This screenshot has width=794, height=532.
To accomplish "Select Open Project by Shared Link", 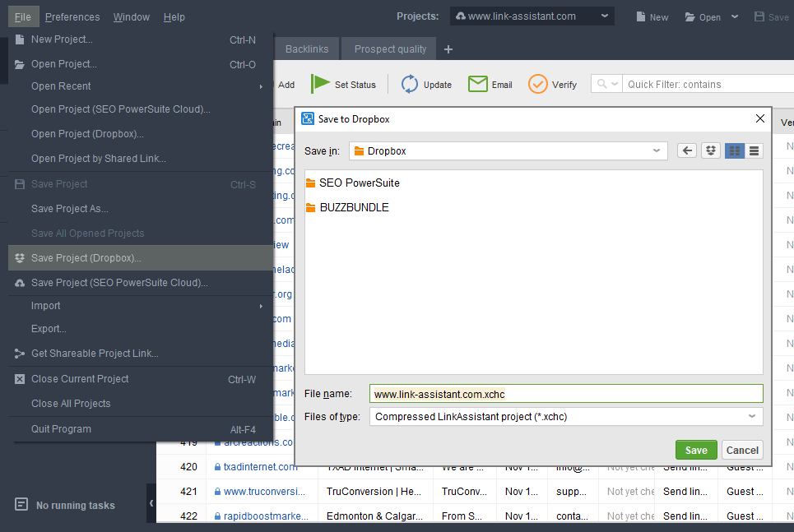I will (x=141, y=159).
